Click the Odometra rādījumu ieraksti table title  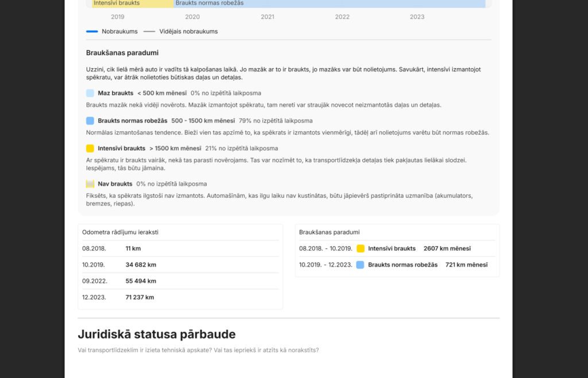tap(121, 232)
